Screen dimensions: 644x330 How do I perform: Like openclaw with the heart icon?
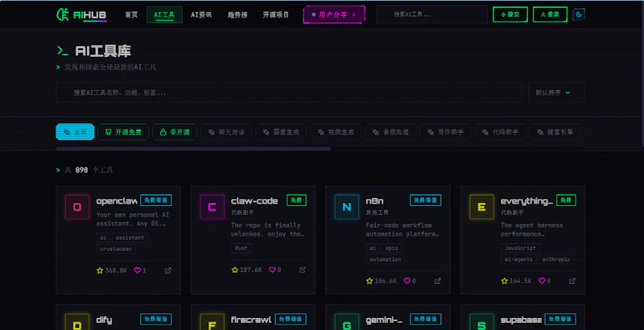tap(138, 270)
